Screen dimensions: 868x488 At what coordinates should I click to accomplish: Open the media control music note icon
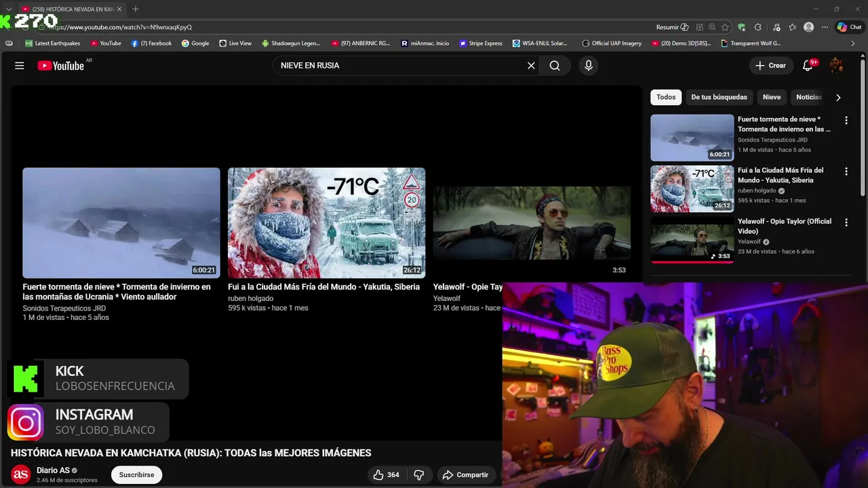(x=776, y=27)
